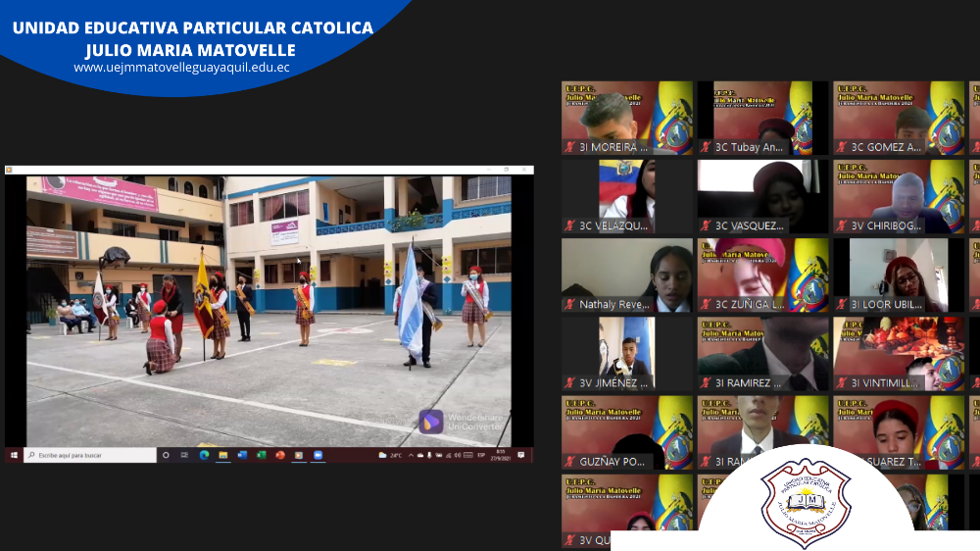Click muted mic icon beside 3V JIMÉNEZ
The height and width of the screenshot is (551, 980).
(569, 382)
